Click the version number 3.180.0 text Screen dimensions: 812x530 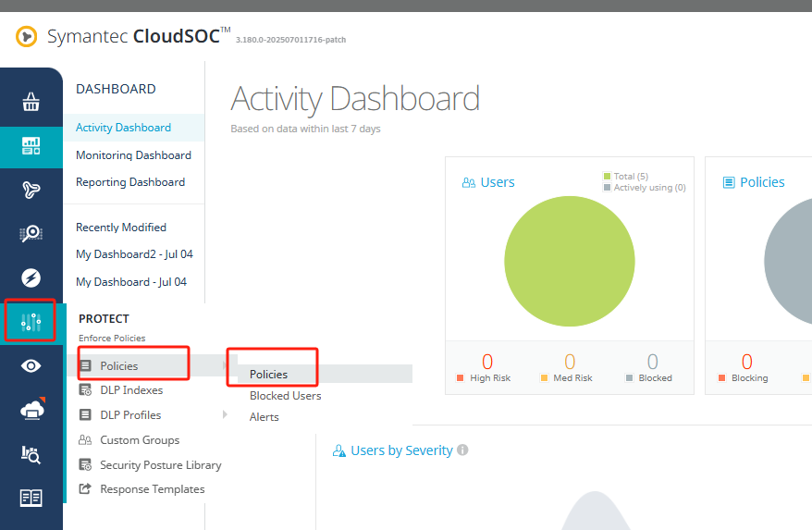[291, 40]
